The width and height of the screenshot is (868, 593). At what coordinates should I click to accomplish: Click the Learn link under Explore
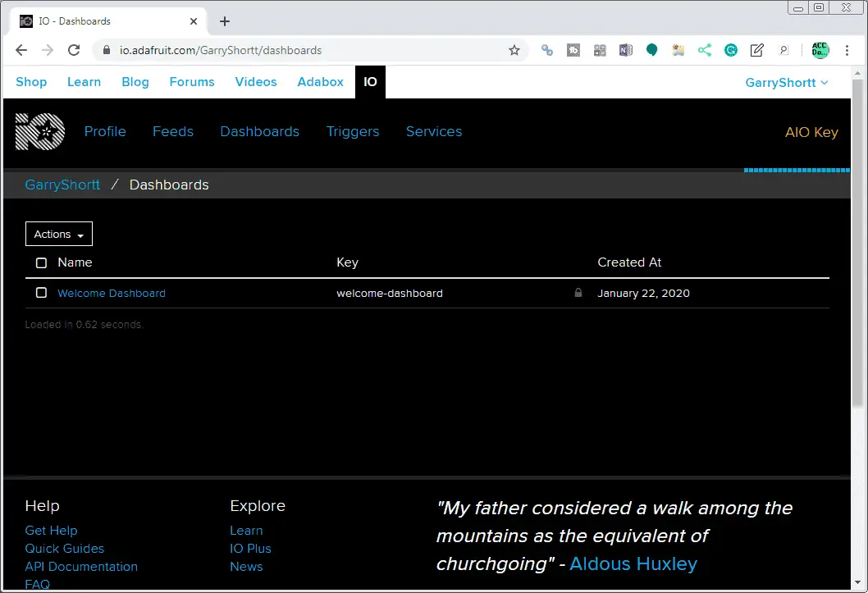246,531
